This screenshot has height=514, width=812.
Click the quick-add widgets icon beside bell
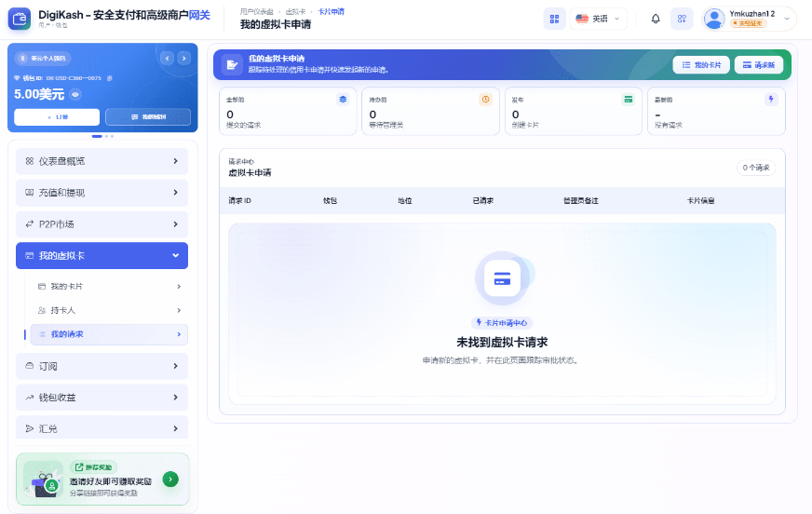(x=682, y=20)
